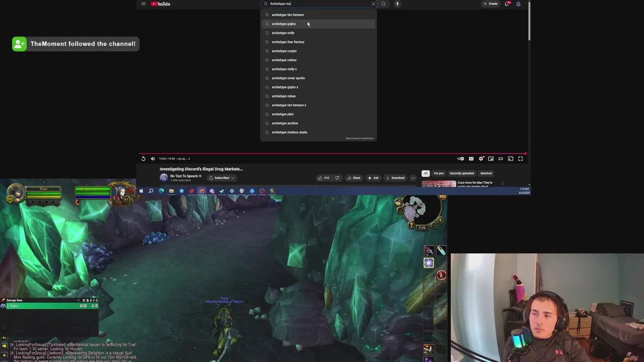Go to YouTube home via logo

(161, 4)
